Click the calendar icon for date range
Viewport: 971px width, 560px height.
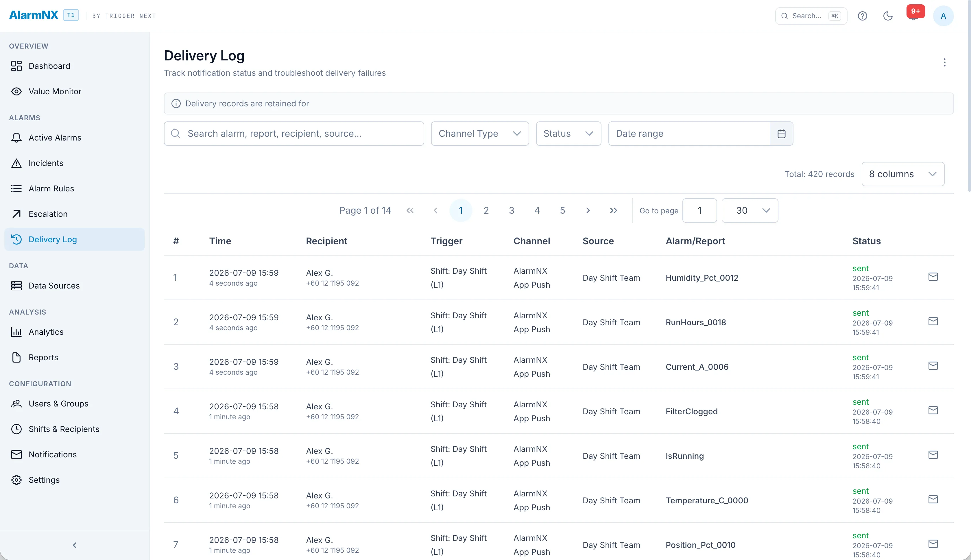(781, 134)
